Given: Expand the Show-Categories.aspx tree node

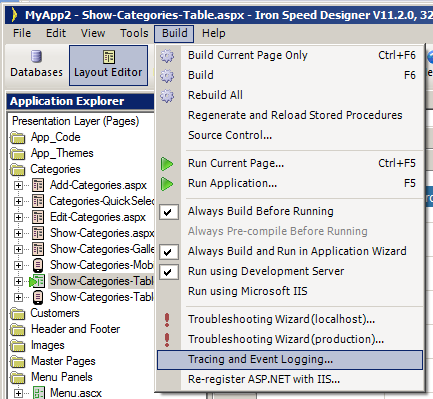Looking at the screenshot, I should click(18, 233).
